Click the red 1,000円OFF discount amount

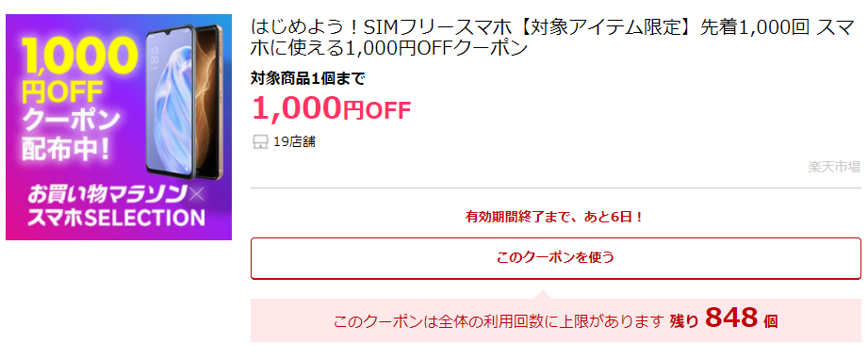click(332, 107)
